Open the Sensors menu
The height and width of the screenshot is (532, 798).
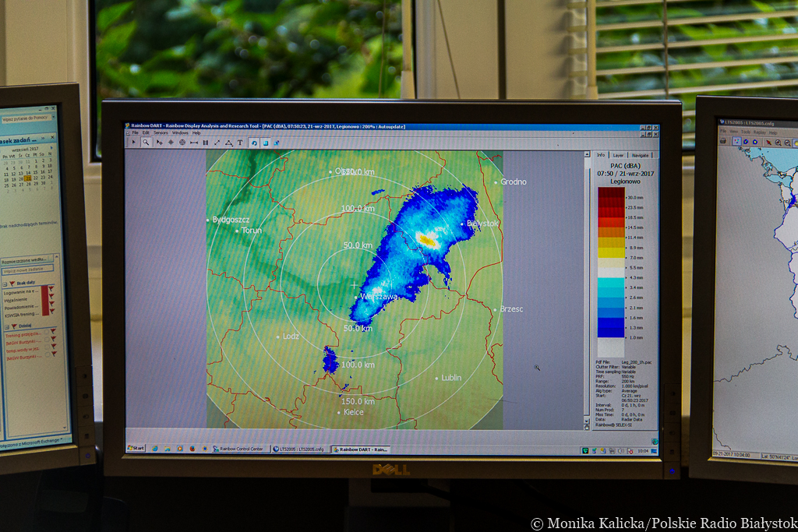click(x=161, y=132)
